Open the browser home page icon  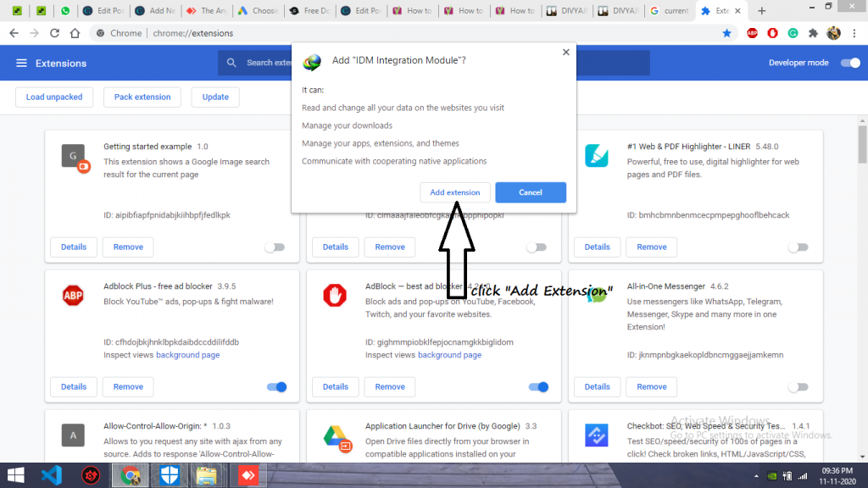click(75, 33)
